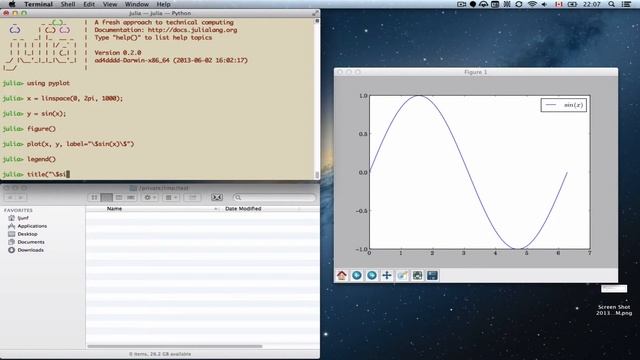Click the Terminal fullscreen arrows icon

(x=315, y=13)
